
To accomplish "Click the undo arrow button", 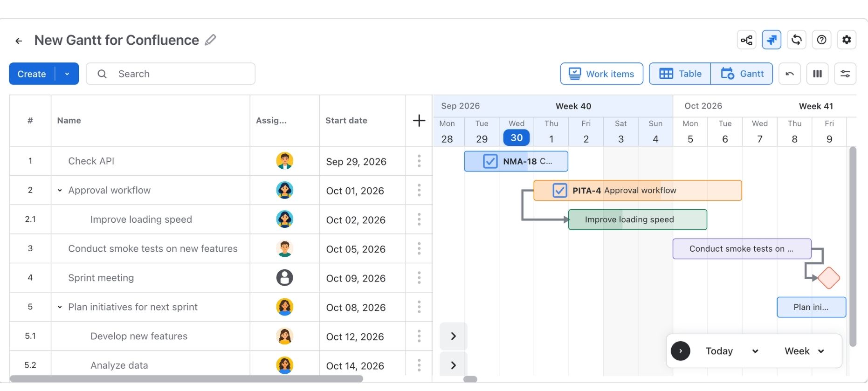I will pyautogui.click(x=790, y=74).
